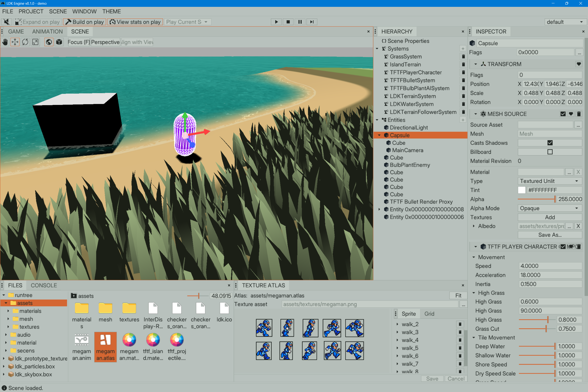Stop playback with Stop button

pos(288,22)
